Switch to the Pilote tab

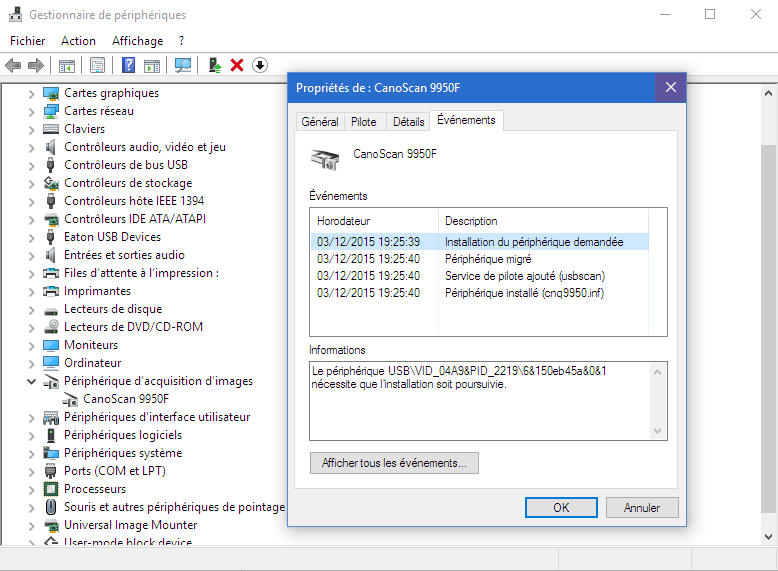tap(364, 122)
